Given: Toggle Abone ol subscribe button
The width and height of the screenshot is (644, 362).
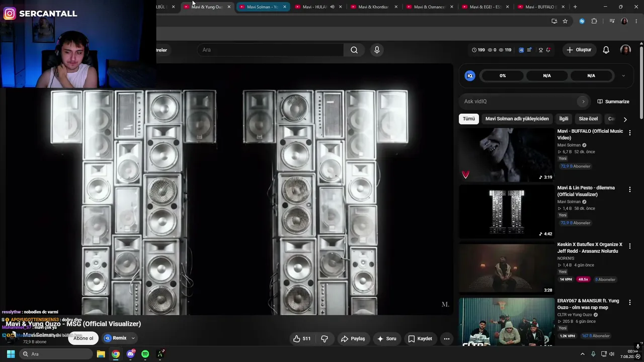Looking at the screenshot, I should click(x=84, y=338).
